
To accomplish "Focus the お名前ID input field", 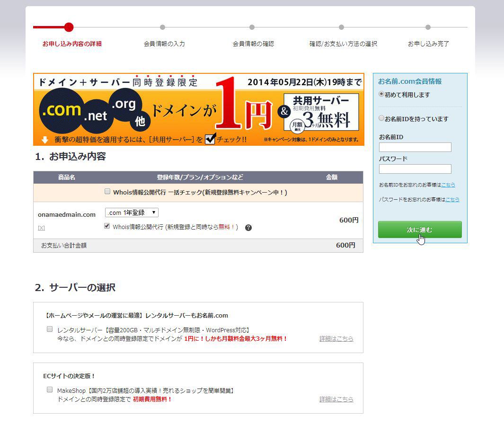I will 415,147.
